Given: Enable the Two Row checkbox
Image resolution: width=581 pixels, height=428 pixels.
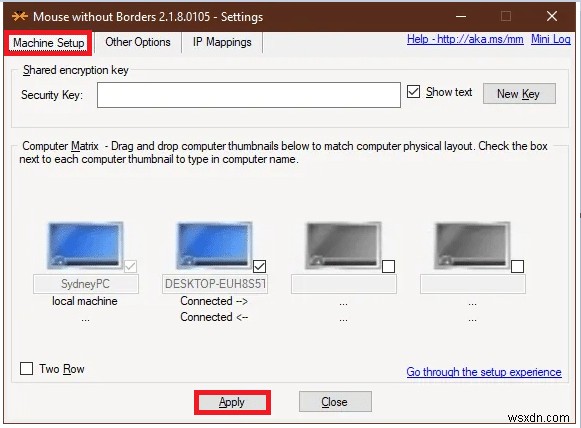Looking at the screenshot, I should (x=26, y=369).
